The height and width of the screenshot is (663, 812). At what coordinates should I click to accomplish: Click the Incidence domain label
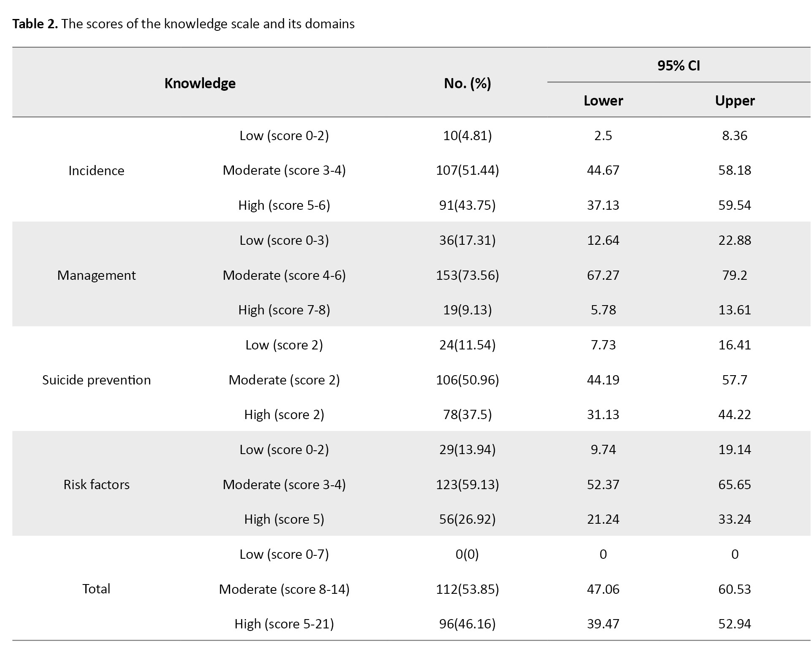(96, 170)
